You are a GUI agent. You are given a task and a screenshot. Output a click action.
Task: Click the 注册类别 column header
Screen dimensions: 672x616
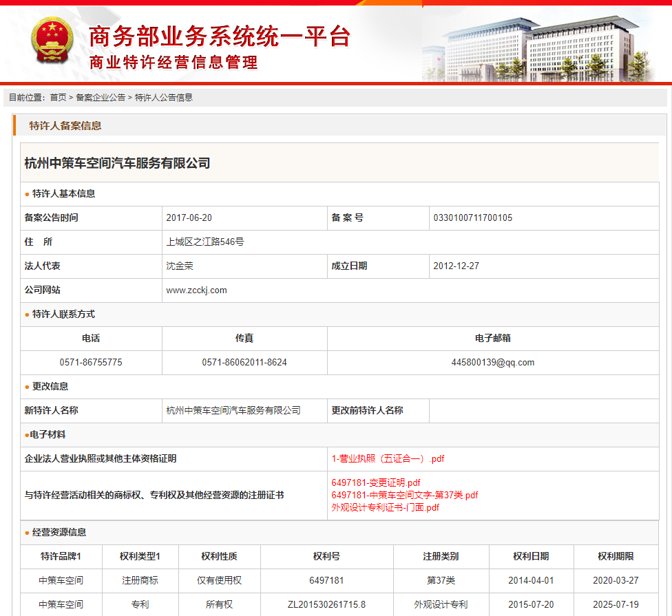point(441,556)
